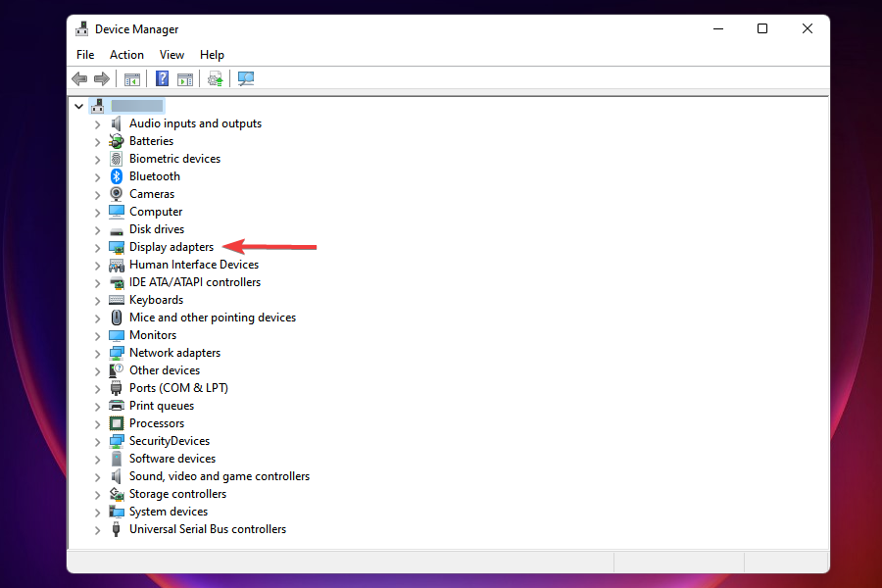
Task: Open the Action menu
Action: 126,55
